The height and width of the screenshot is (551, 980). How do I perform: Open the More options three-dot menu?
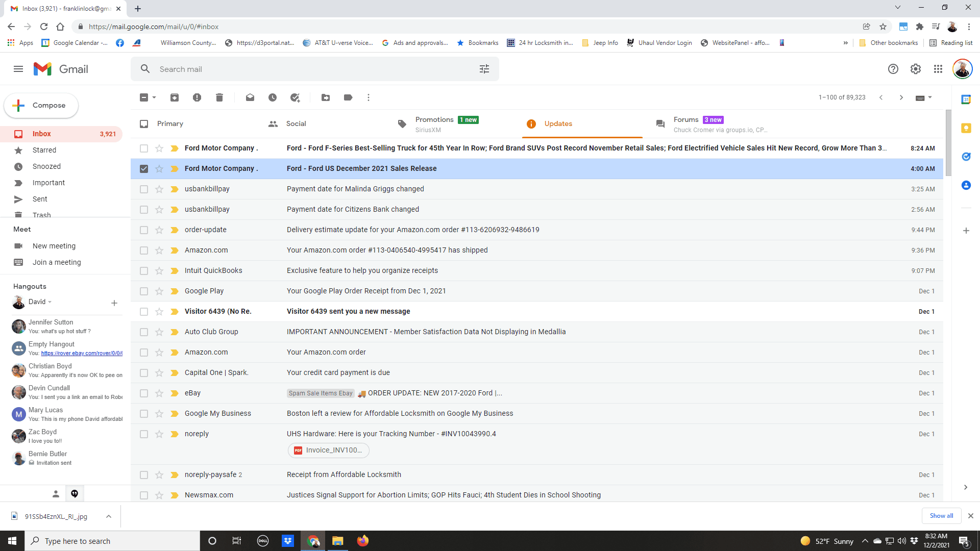[369, 97]
